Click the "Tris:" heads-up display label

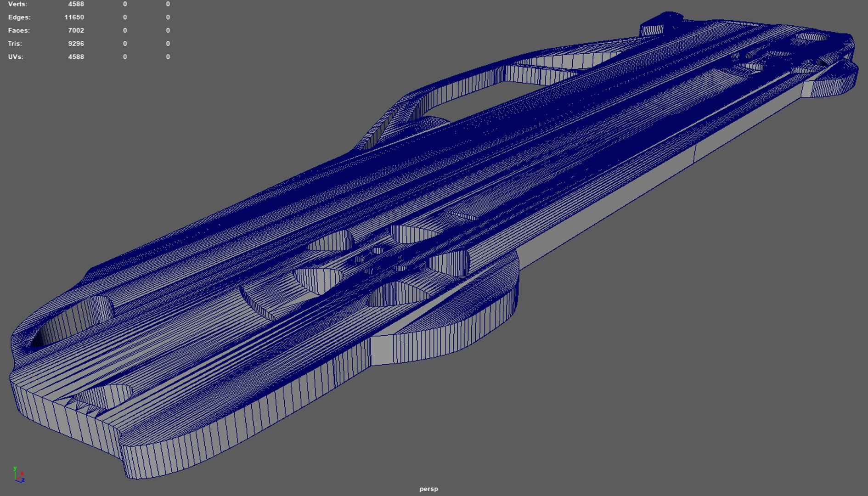(x=15, y=44)
